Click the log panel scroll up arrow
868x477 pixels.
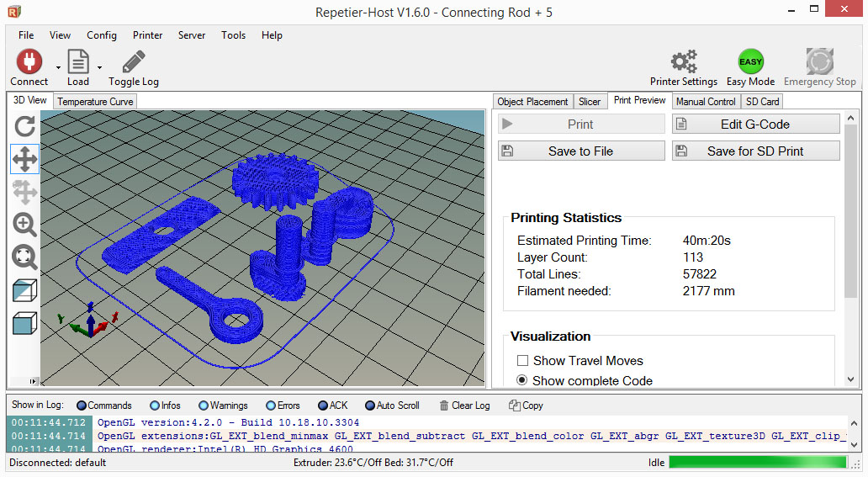(854, 422)
